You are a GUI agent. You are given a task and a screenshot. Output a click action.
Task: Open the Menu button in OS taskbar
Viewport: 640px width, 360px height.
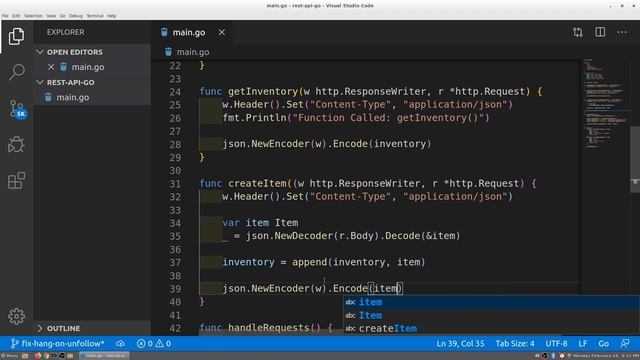[x=10, y=356]
